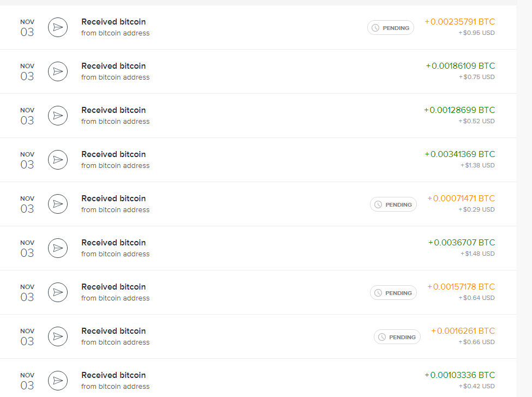This screenshot has width=532, height=397.
Task: Click Pending badge on +0.00157178 BTC row
Action: pos(393,293)
